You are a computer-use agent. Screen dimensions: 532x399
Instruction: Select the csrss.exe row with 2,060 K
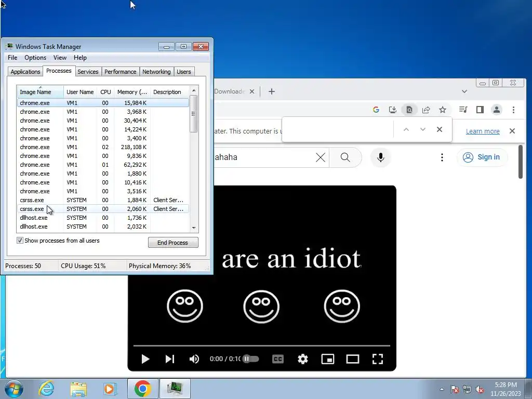(103, 209)
